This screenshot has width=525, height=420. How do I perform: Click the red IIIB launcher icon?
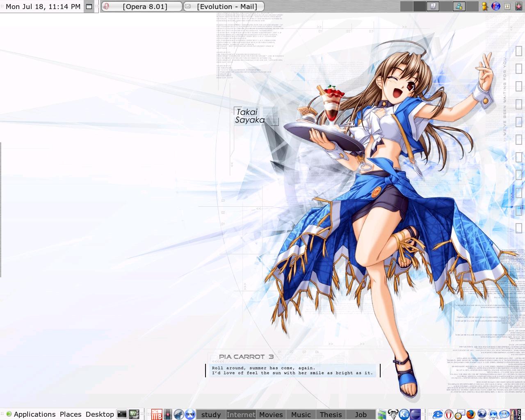point(157,415)
